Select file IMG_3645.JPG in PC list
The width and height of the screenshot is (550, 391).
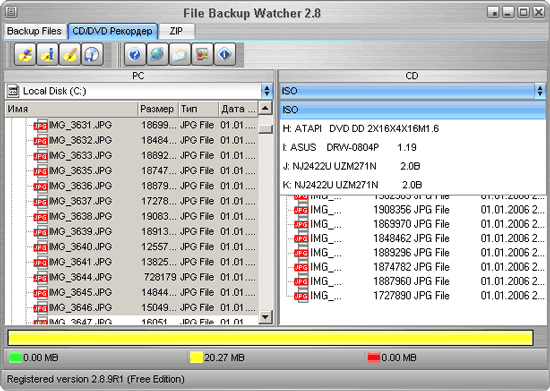click(x=80, y=292)
